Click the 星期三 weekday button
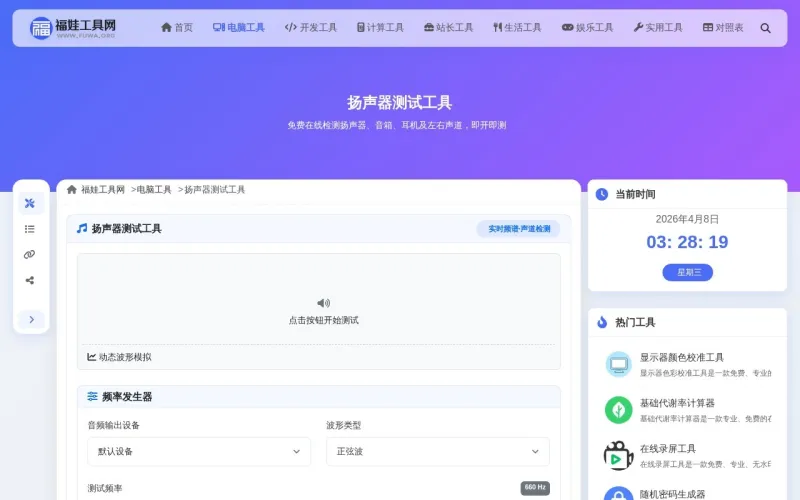The width and height of the screenshot is (800, 500). tap(688, 272)
